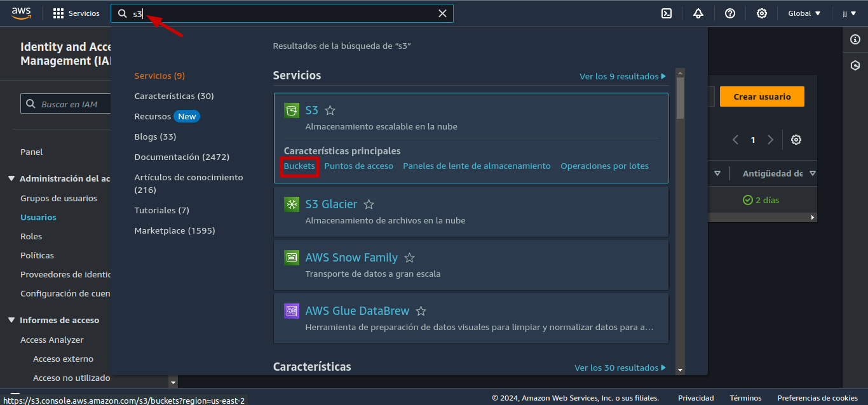Open the AWS Snow Family link

click(351, 258)
